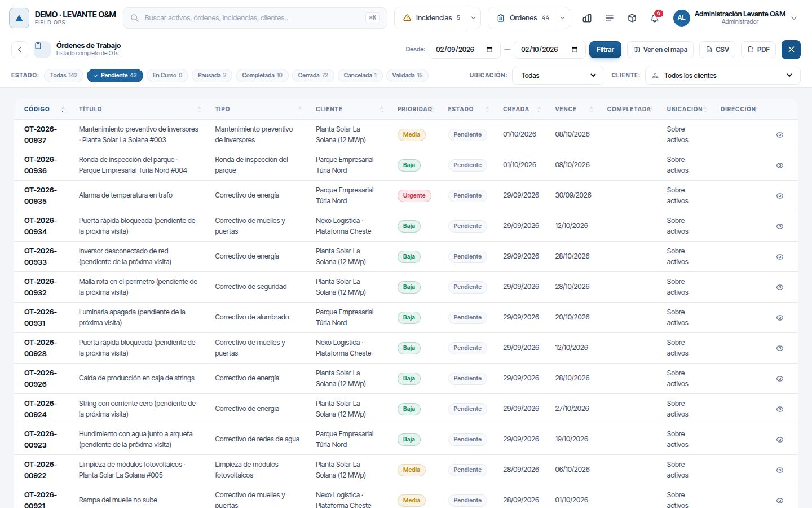Open the bar chart statistics icon
Image resolution: width=812 pixels, height=508 pixels.
pos(587,18)
